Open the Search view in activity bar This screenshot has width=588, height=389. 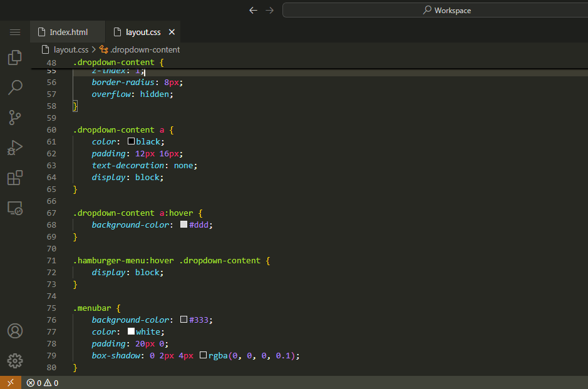pyautogui.click(x=15, y=87)
